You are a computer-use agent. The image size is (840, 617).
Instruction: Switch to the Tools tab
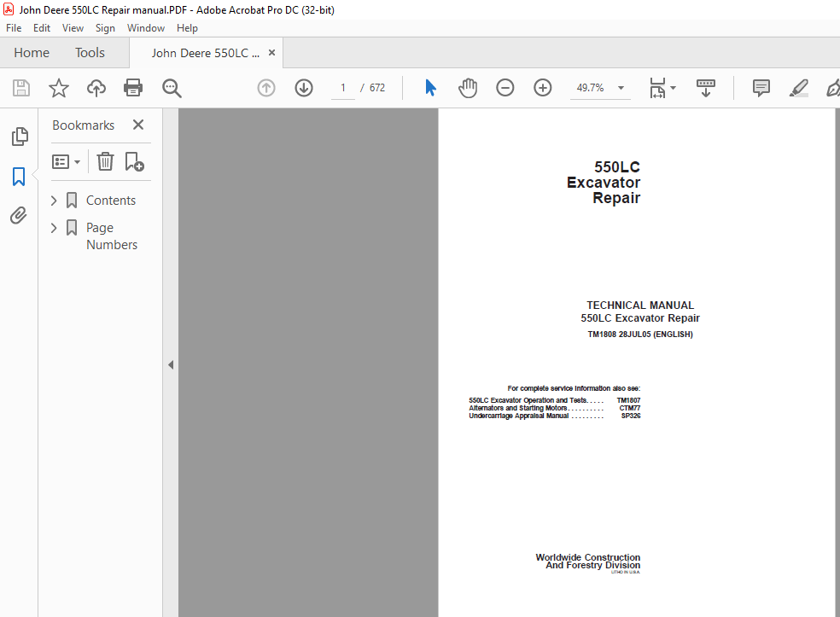(90, 53)
